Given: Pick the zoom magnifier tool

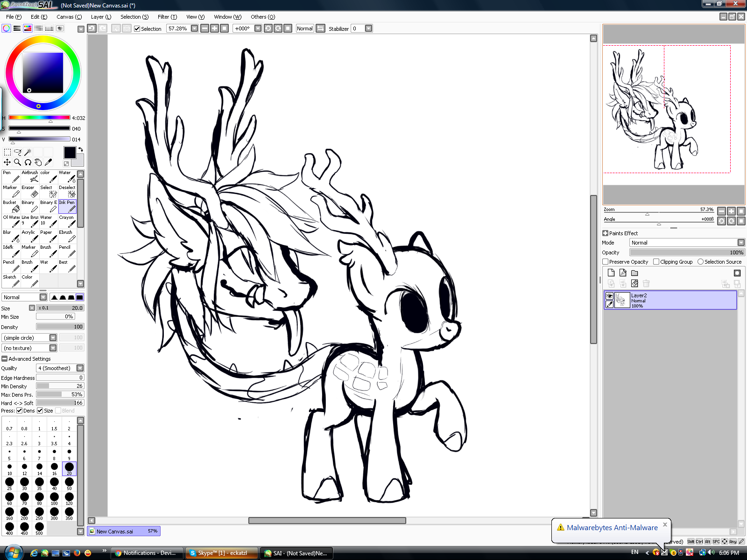Looking at the screenshot, I should click(18, 162).
